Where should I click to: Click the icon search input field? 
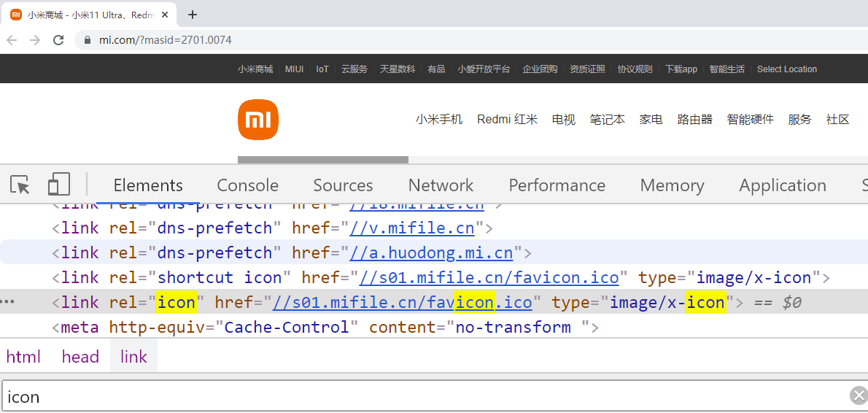(x=423, y=396)
